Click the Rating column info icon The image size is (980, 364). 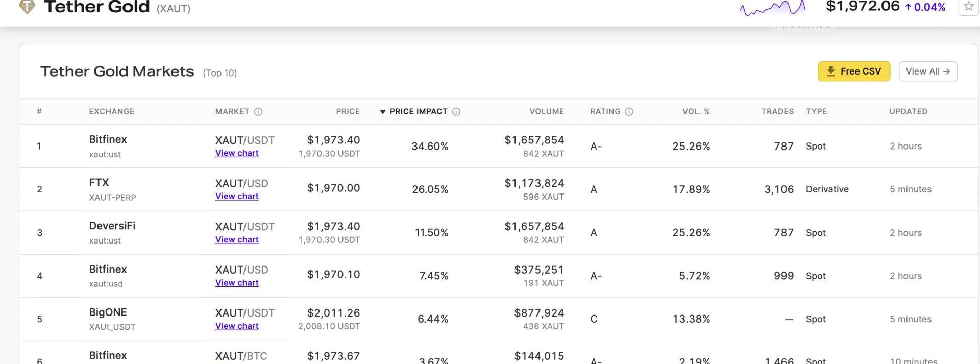click(x=629, y=112)
